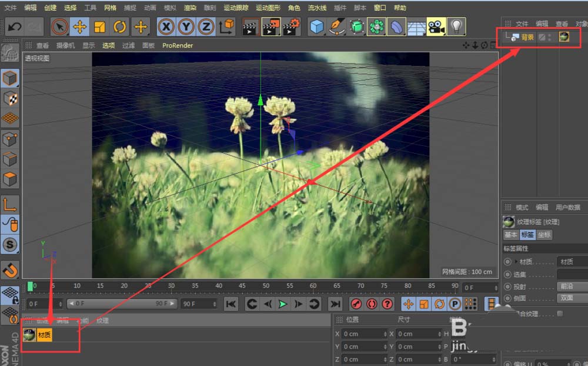Switch to Polygons mode orange cube

tap(10, 179)
